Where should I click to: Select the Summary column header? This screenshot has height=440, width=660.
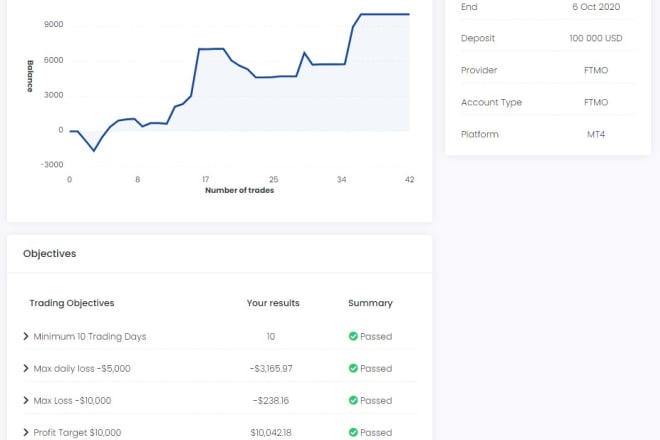(x=370, y=303)
